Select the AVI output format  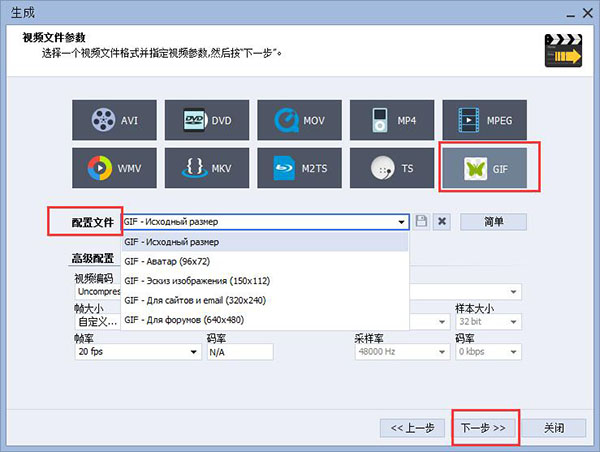[114, 120]
